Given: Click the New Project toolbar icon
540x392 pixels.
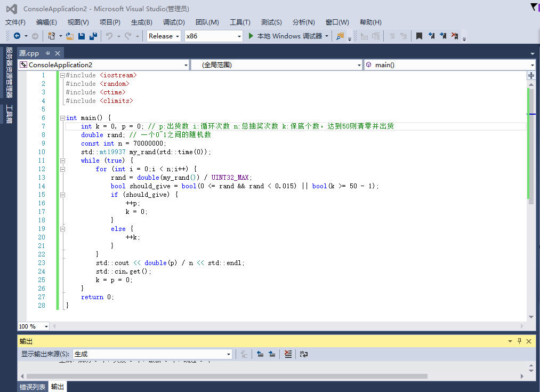Looking at the screenshot, I should pos(51,36).
